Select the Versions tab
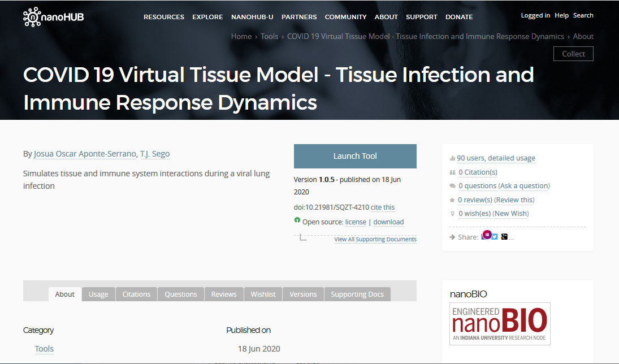The image size is (619, 364). click(303, 294)
